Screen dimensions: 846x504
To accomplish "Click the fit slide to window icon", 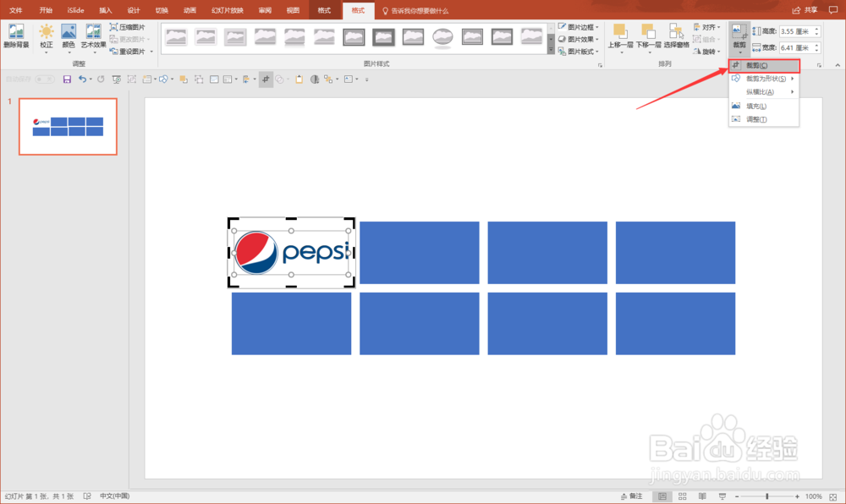I will click(833, 496).
